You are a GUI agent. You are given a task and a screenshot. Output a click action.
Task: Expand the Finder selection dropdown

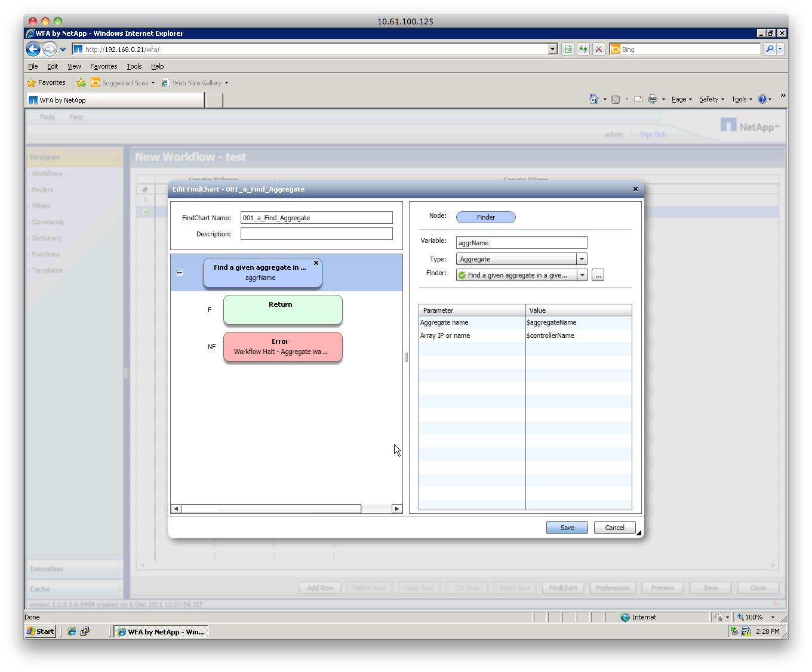point(582,275)
